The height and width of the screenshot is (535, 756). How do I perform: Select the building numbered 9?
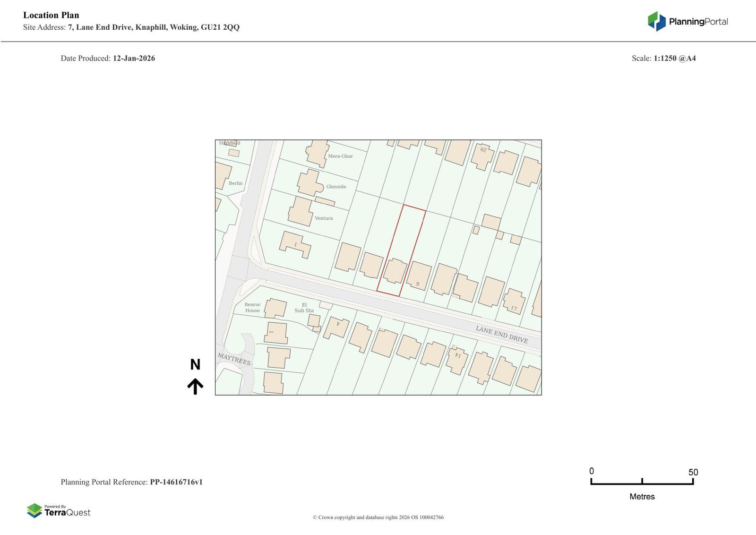[x=419, y=276]
